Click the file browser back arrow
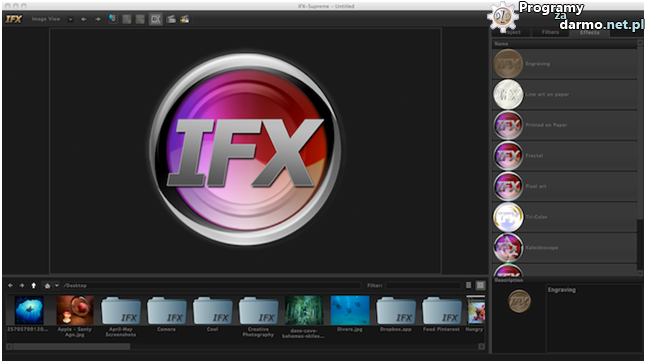 [x=10, y=286]
